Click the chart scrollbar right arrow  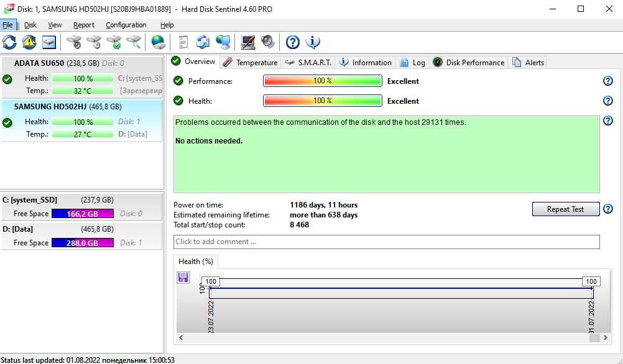pyautogui.click(x=606, y=338)
